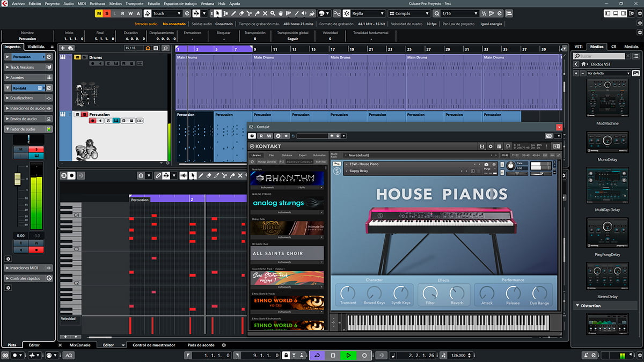The height and width of the screenshot is (362, 644).
Task: Click the Filter knob in House Pianos
Action: (x=430, y=293)
